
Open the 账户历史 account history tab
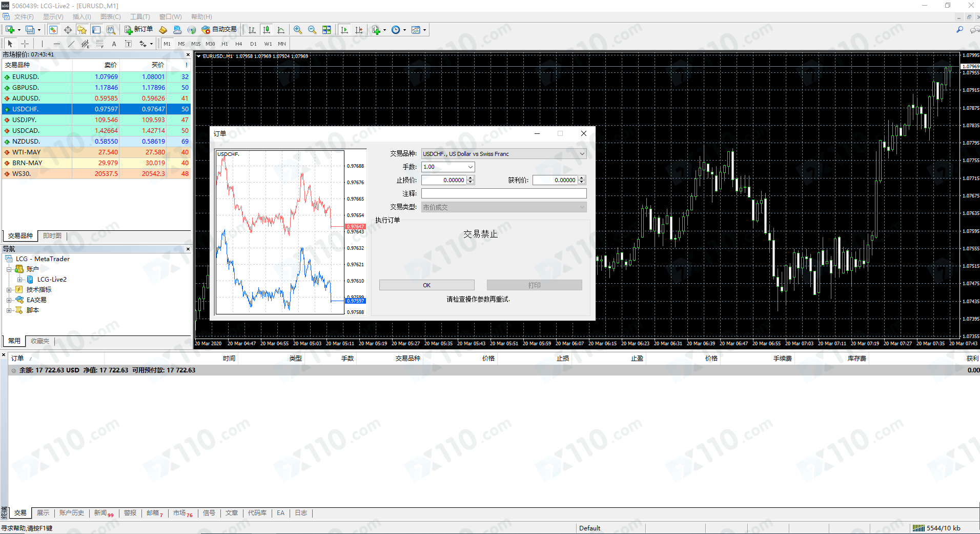click(x=72, y=513)
